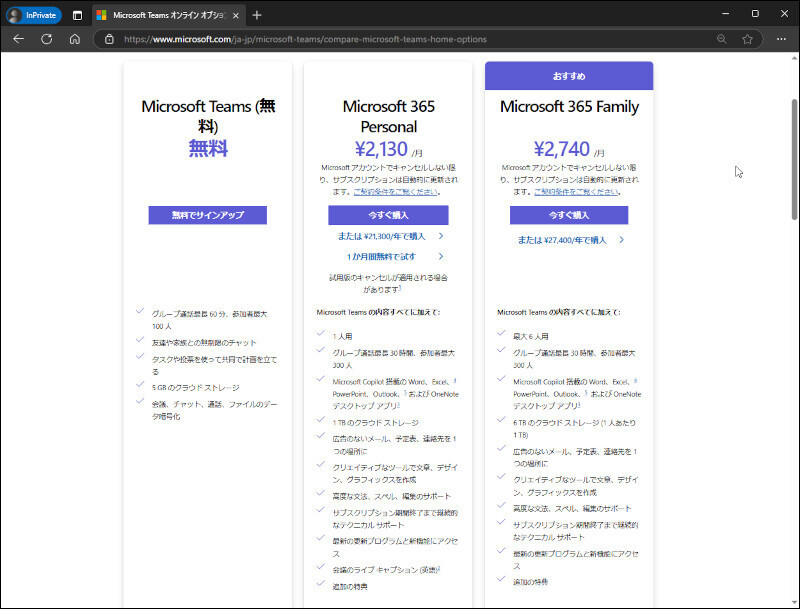Select the Microsoft Teams browser tab
This screenshot has width=800, height=609.
pos(168,15)
